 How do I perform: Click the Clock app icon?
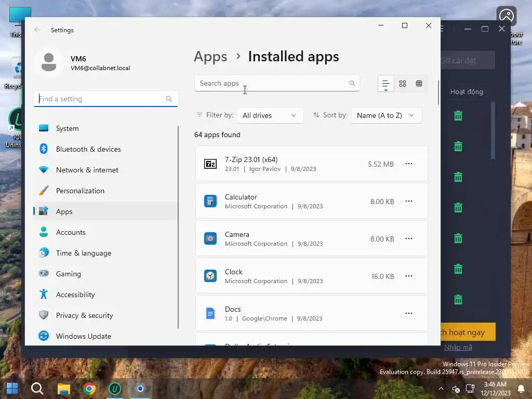coord(210,276)
